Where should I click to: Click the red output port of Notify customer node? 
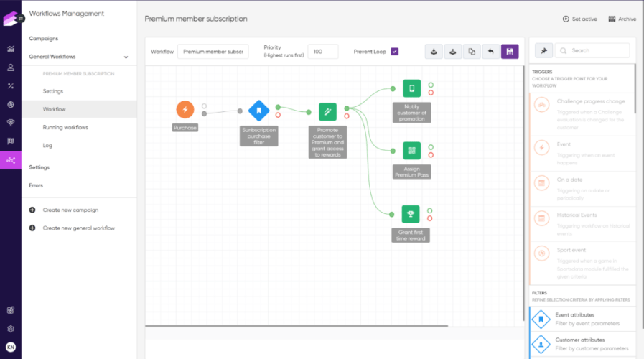[431, 93]
